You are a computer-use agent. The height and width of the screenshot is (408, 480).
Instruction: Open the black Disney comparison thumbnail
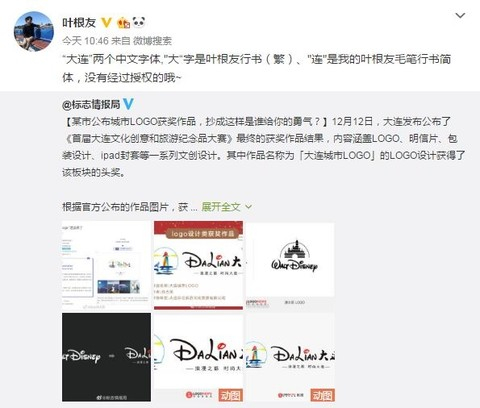pos(106,357)
